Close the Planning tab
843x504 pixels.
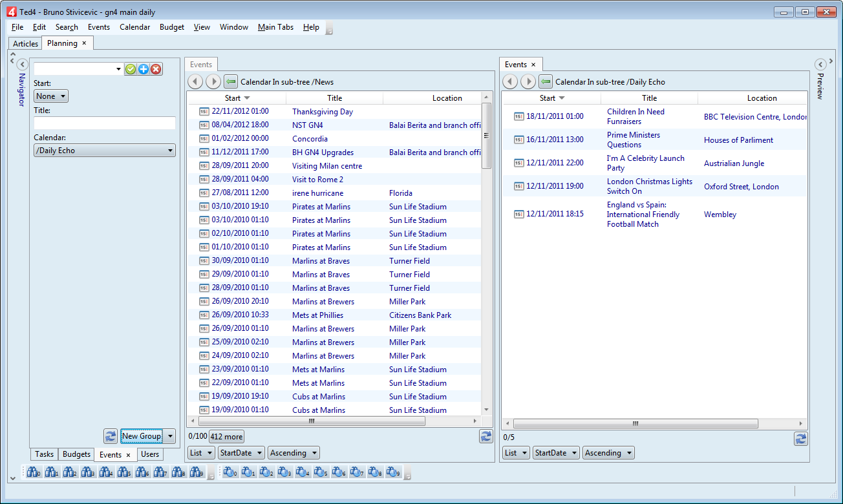pos(84,43)
